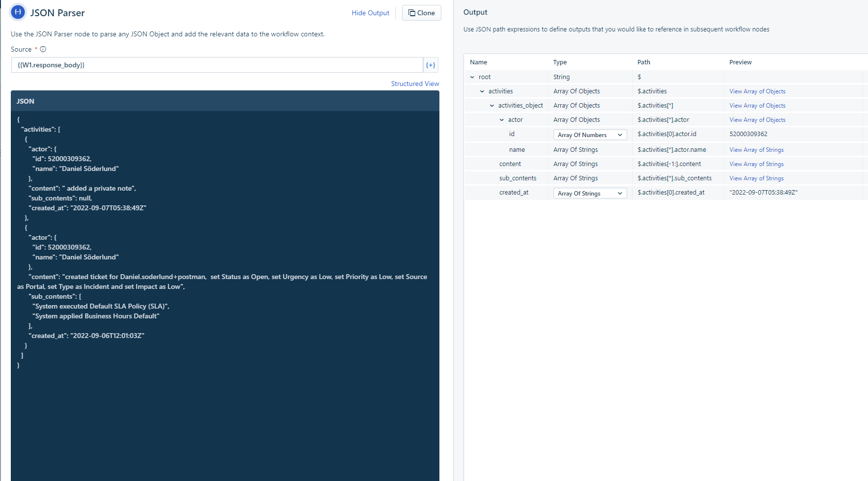This screenshot has height=481, width=868.
Task: View Array of Objects for activities
Action: (x=757, y=91)
